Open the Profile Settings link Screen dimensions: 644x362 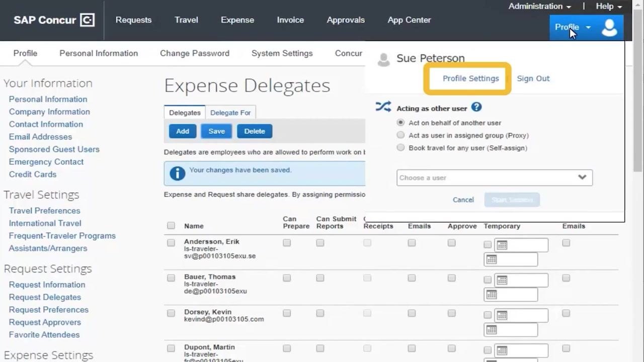coord(471,78)
